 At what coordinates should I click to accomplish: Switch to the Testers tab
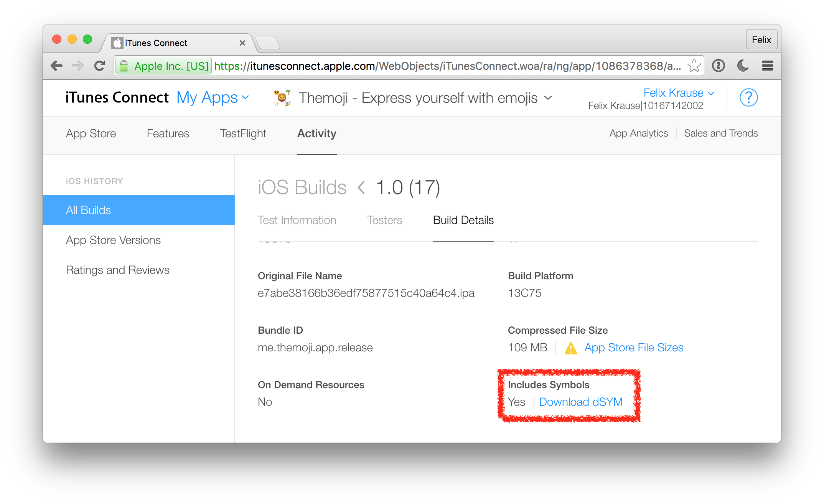pyautogui.click(x=384, y=220)
